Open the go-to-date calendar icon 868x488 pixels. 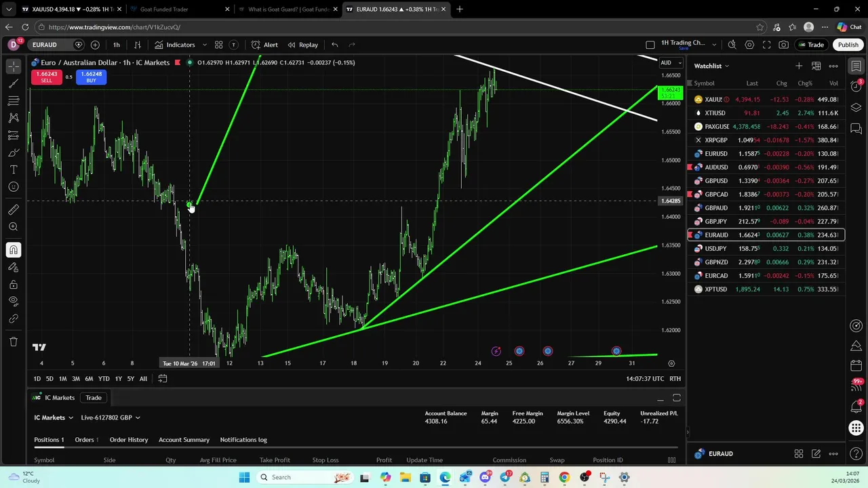tap(163, 378)
